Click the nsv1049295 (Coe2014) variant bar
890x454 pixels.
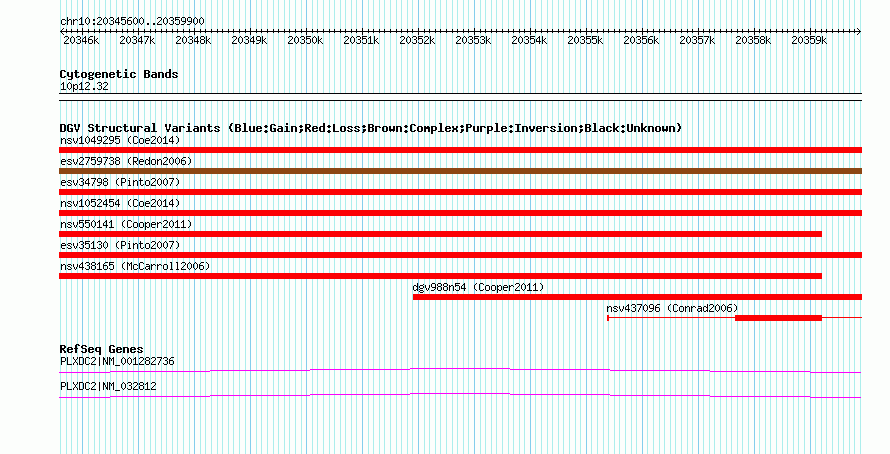tap(460, 150)
